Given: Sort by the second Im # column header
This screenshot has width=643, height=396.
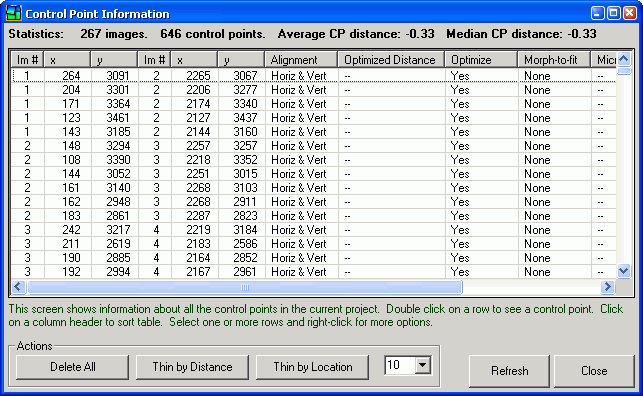Looking at the screenshot, I should (x=154, y=60).
